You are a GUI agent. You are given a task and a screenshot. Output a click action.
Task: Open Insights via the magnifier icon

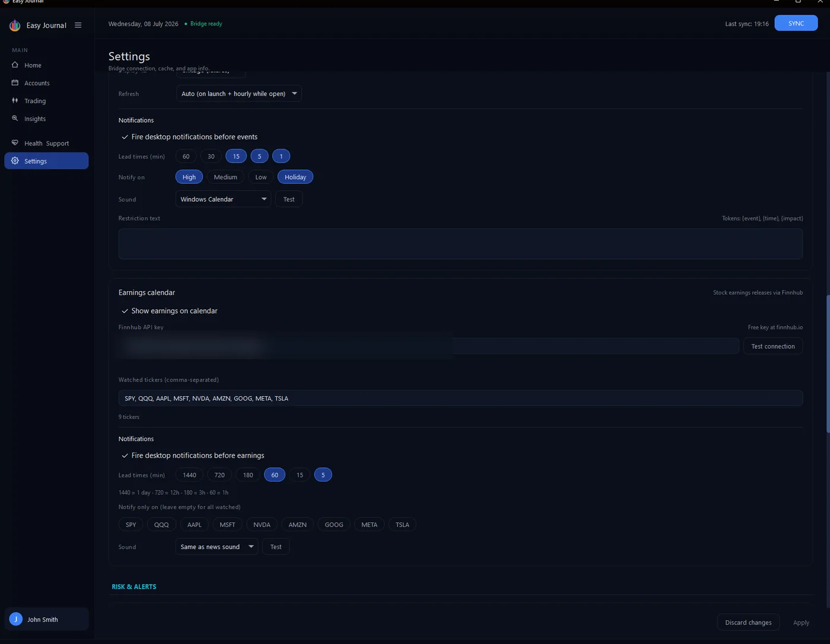[x=15, y=118]
